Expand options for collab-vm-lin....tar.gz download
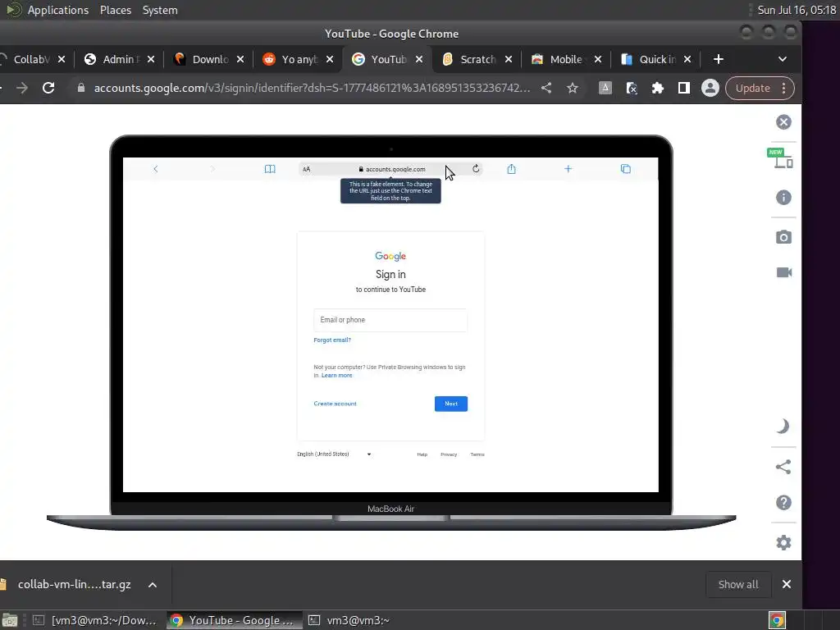The image size is (840, 630). (152, 584)
